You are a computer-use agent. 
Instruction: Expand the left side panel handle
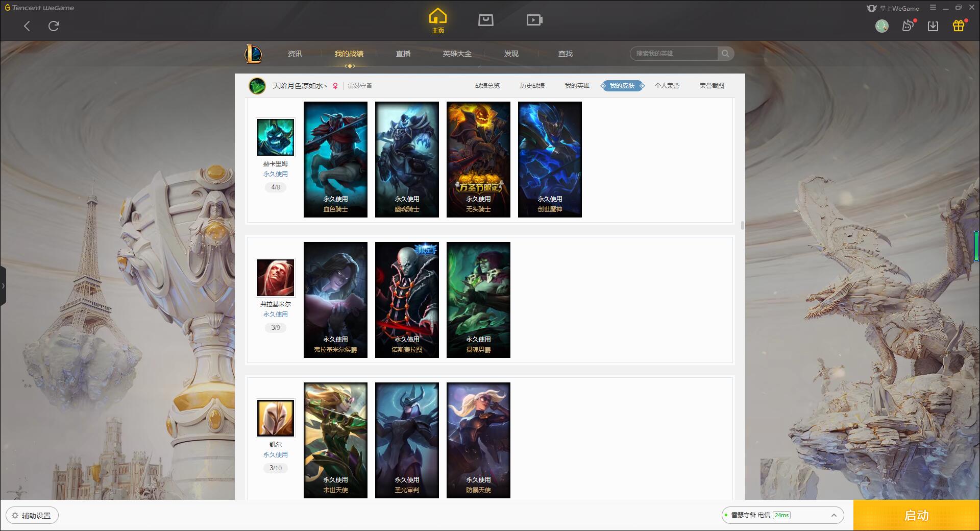pyautogui.click(x=3, y=286)
